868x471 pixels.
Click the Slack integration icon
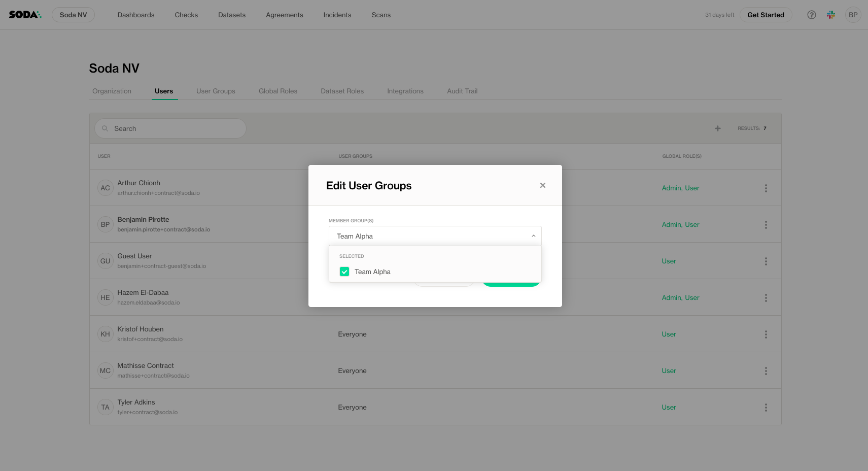pos(830,15)
